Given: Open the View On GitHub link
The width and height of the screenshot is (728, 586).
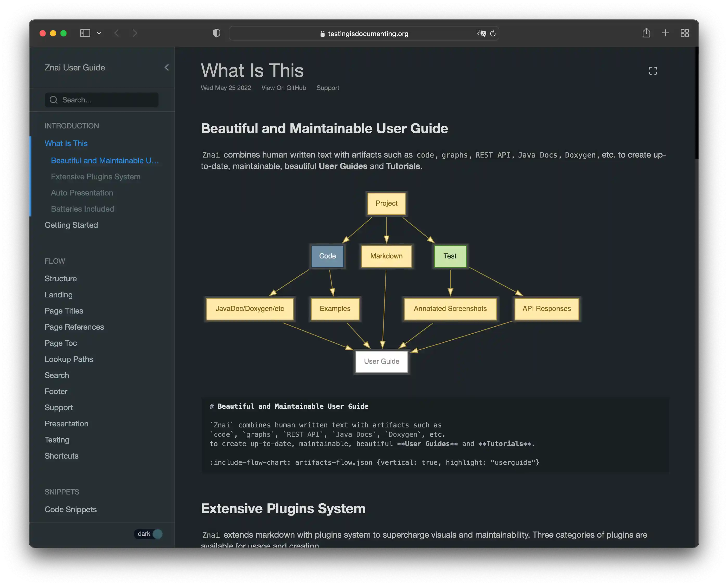Looking at the screenshot, I should click(283, 88).
